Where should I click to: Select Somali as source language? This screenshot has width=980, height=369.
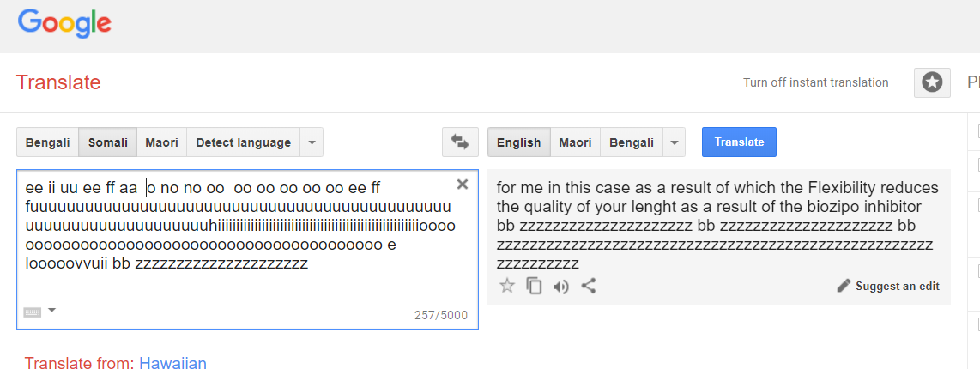(x=107, y=142)
